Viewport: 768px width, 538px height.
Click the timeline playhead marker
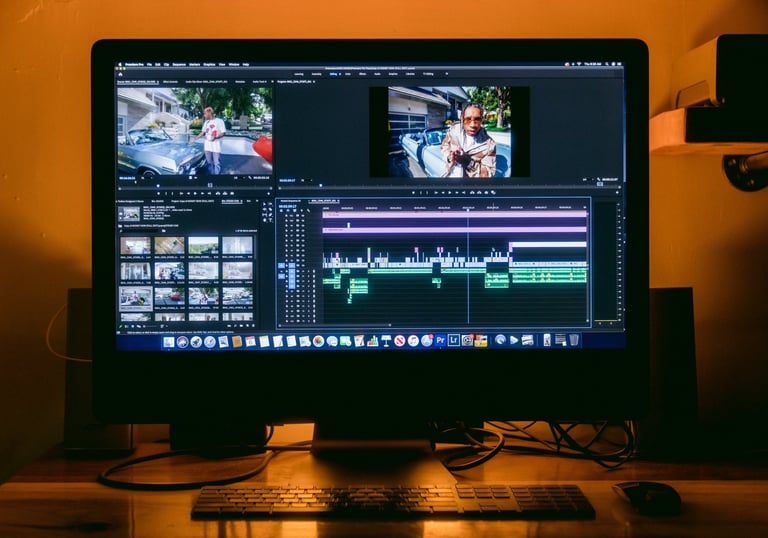[x=468, y=209]
